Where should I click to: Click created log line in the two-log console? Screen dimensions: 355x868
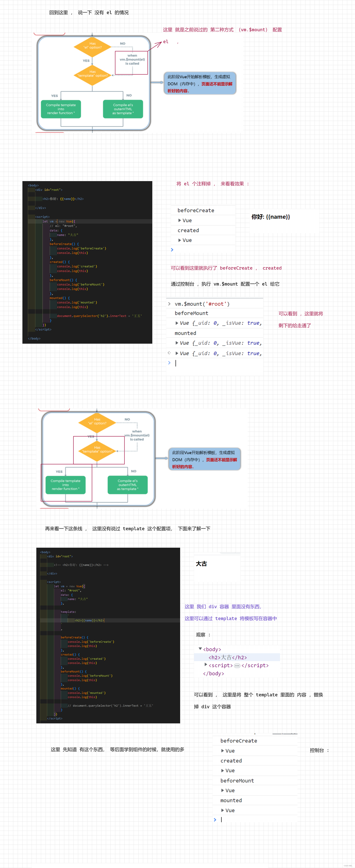tap(188, 230)
